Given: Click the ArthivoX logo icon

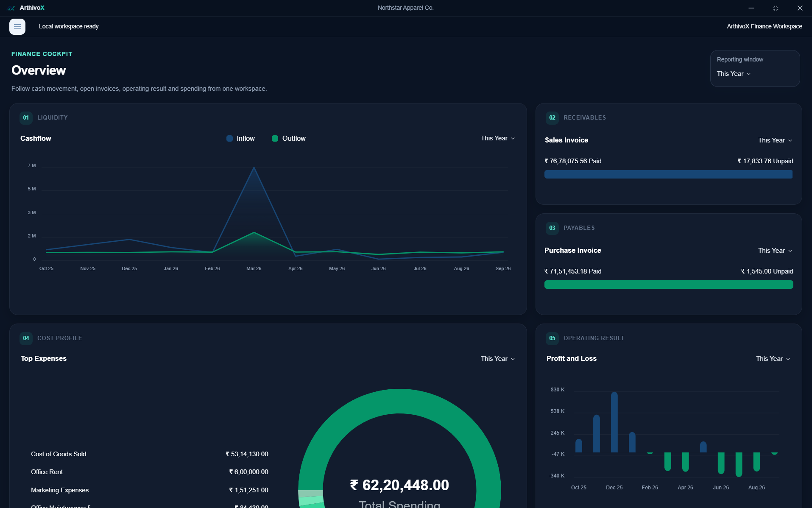Looking at the screenshot, I should click(x=11, y=8).
